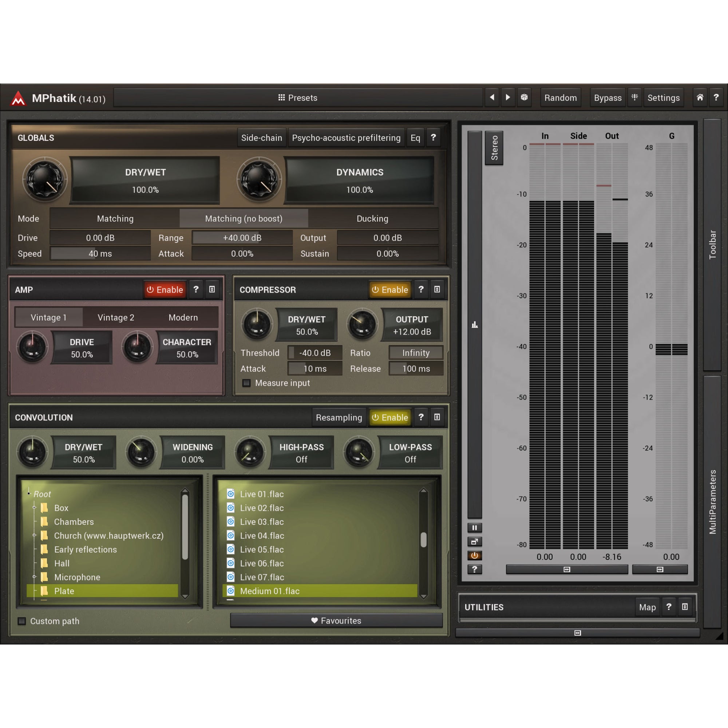Viewport: 728px width, 728px height.
Task: Select Ducking mode tab
Action: 373,218
